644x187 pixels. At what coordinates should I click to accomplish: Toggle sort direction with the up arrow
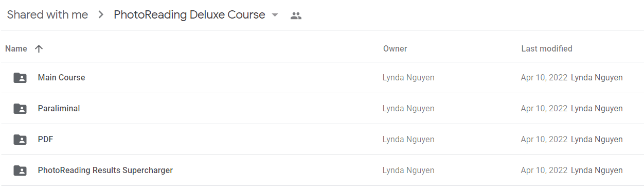tap(39, 49)
